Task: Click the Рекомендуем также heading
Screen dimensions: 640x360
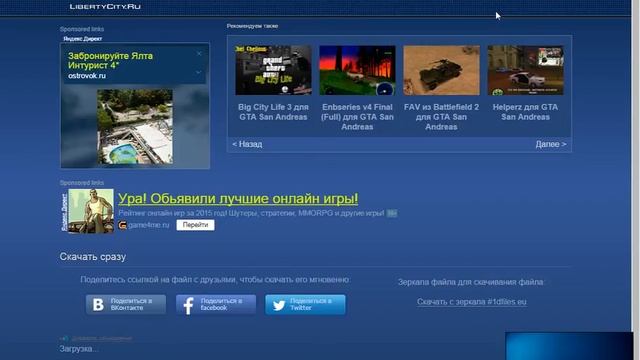Action: [252, 26]
